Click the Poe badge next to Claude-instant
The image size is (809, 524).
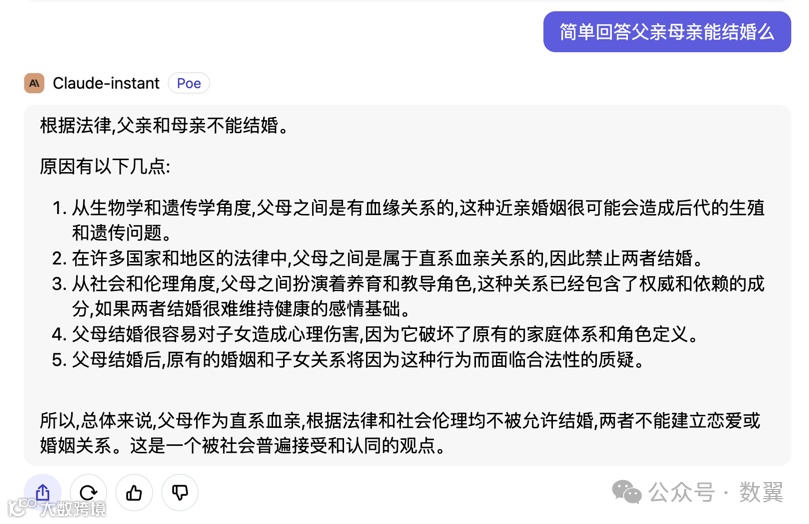click(189, 83)
